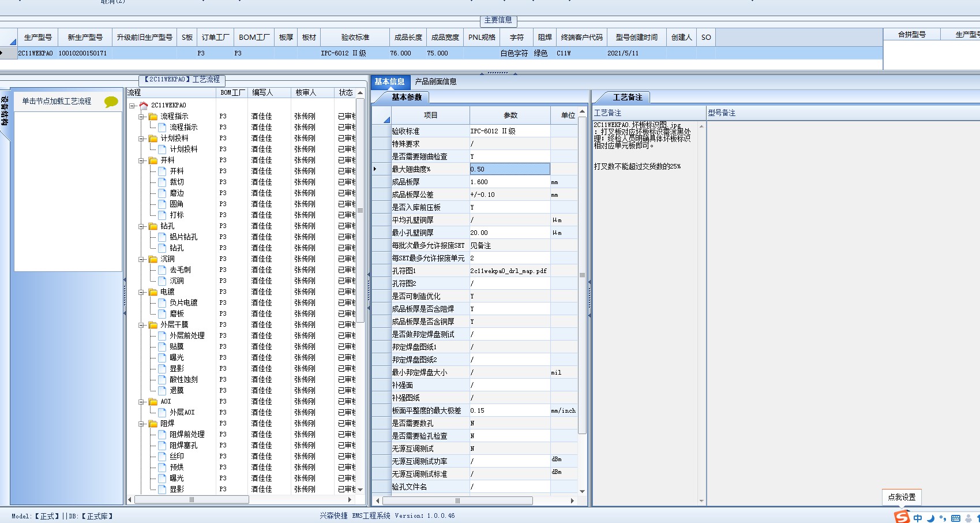Select the 工艺备注 tab

pyautogui.click(x=628, y=98)
